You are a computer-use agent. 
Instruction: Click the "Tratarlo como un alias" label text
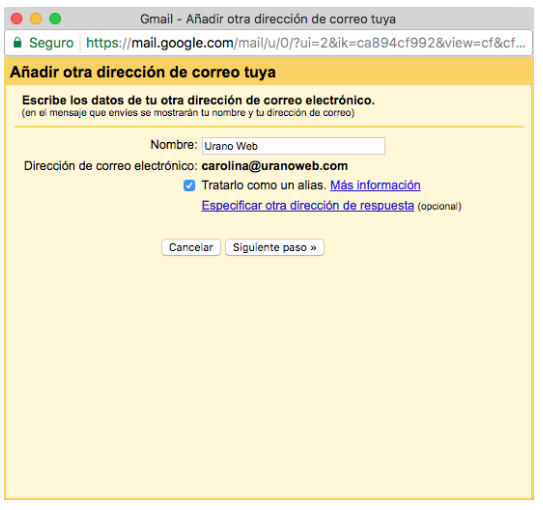(264, 185)
